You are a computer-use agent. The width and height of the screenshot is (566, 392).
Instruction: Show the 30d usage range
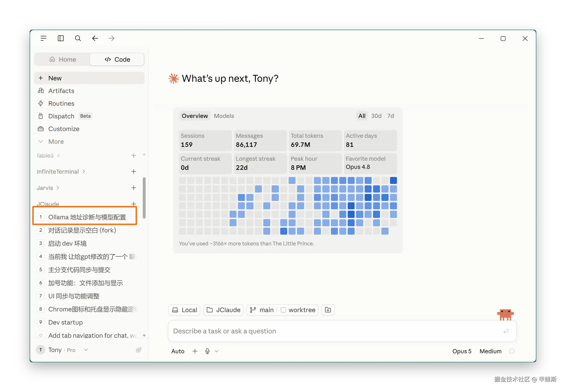point(376,116)
